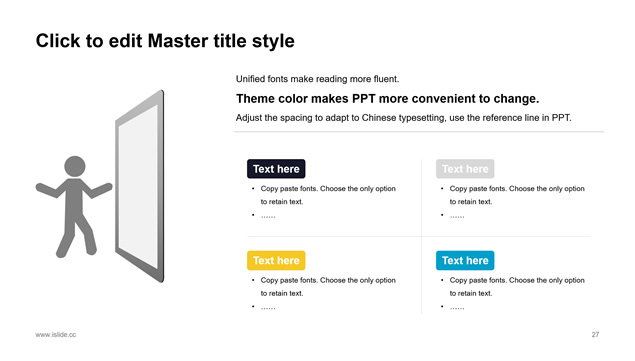Click the horizontal divider below the description
The width and height of the screenshot is (635, 361).
[419, 132]
